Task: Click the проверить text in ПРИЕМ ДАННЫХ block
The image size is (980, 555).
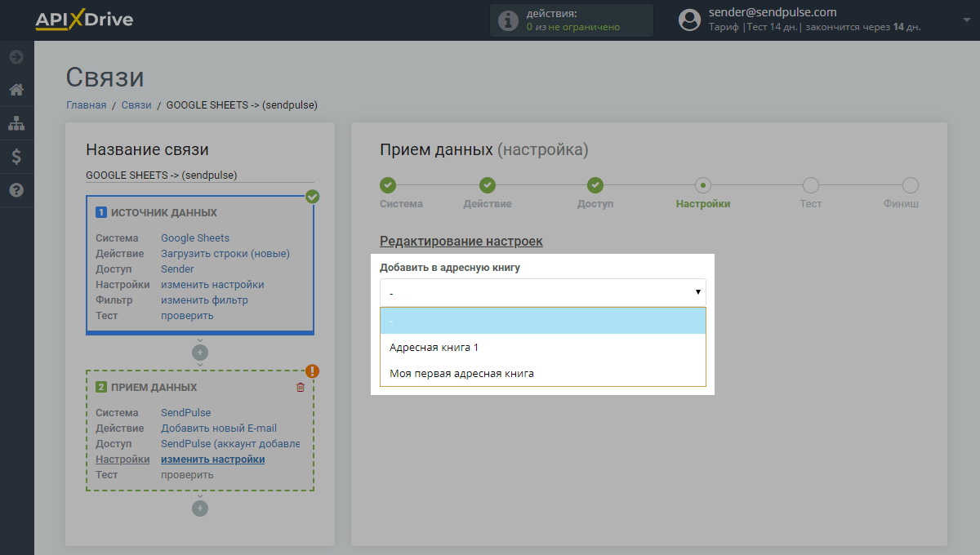Action: pos(187,475)
